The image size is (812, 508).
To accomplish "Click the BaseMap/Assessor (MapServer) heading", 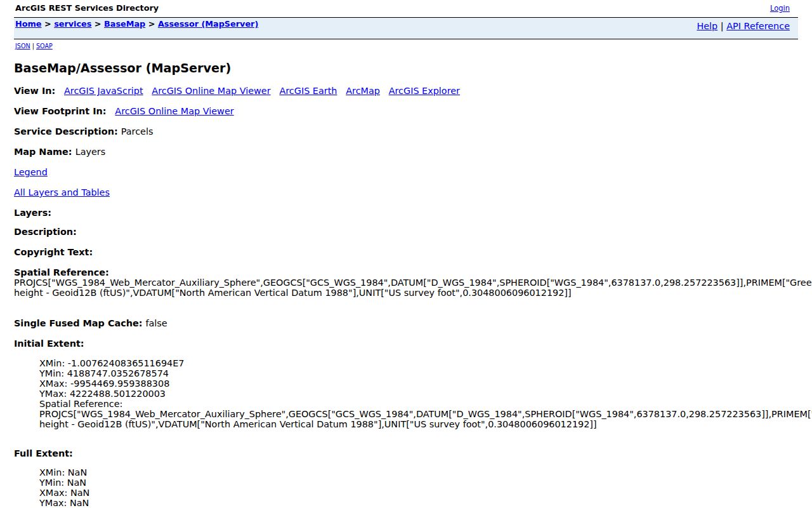I will pyautogui.click(x=122, y=68).
